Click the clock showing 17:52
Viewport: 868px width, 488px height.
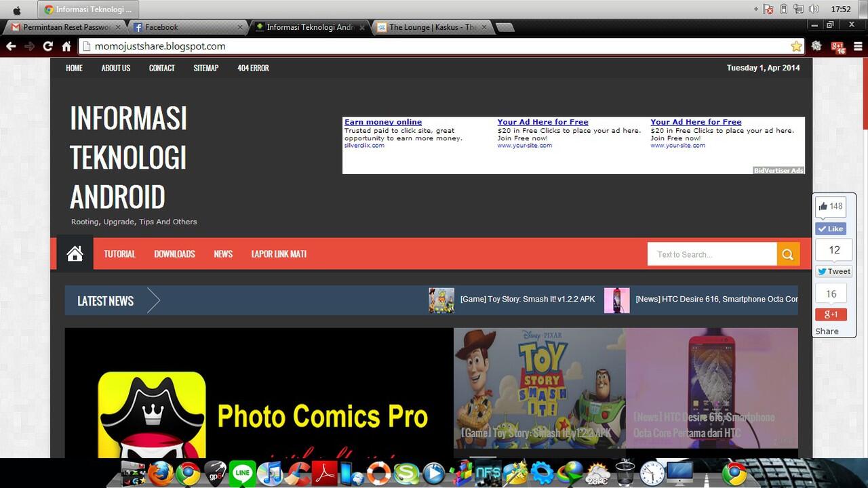[841, 9]
